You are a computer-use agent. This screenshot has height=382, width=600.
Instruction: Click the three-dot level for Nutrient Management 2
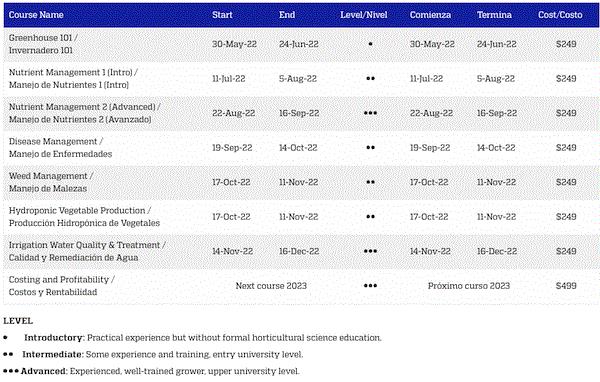[370, 113]
